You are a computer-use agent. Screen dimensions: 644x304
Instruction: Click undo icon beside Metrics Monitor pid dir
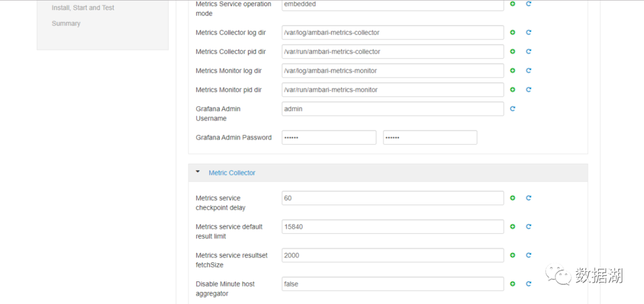point(528,90)
